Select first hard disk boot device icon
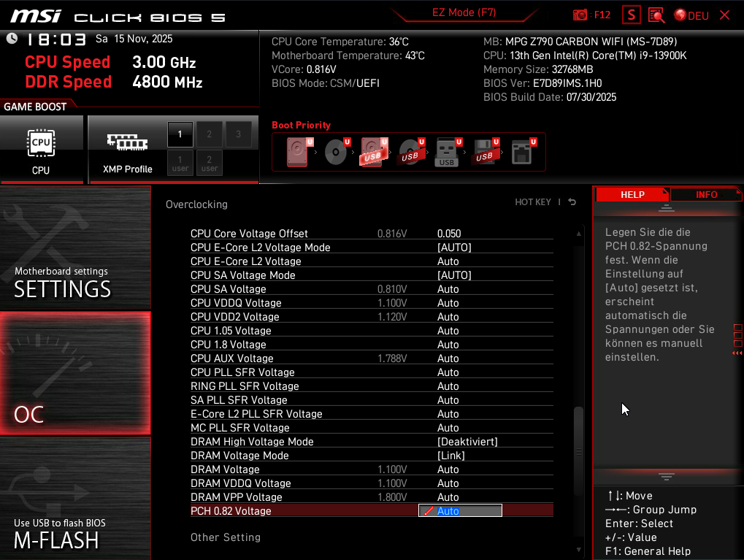 299,152
